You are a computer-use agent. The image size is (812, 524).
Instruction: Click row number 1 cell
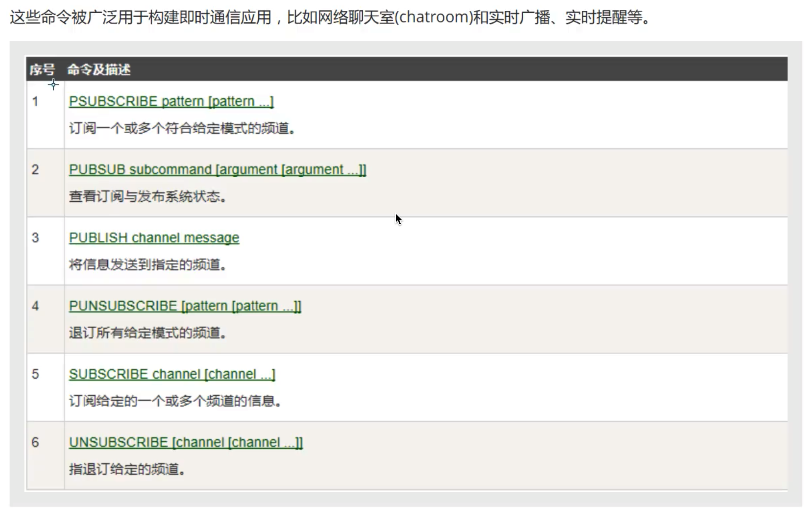(x=35, y=102)
